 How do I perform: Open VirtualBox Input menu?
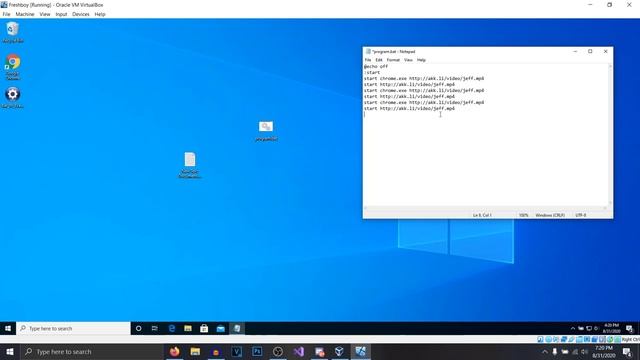click(x=61, y=14)
